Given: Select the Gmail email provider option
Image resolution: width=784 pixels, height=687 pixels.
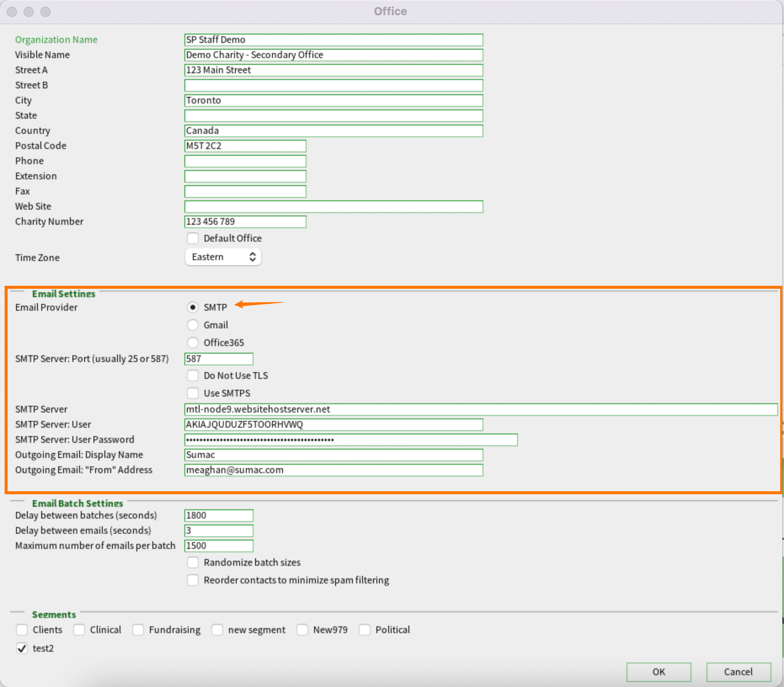Looking at the screenshot, I should click(x=193, y=325).
